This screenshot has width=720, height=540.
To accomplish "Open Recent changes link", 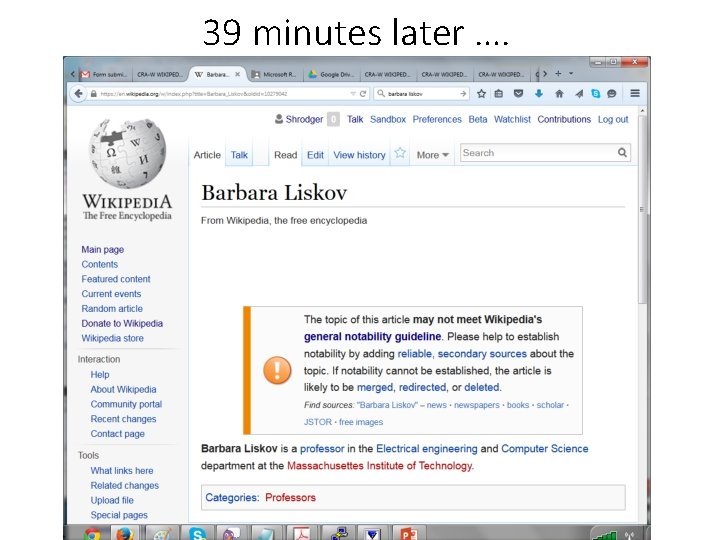I will point(123,419).
